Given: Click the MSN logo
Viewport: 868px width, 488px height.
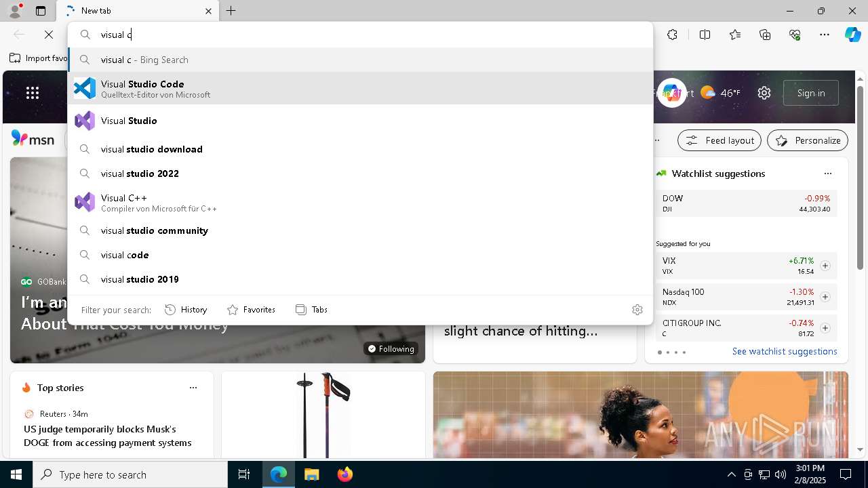Looking at the screenshot, I should 33,139.
